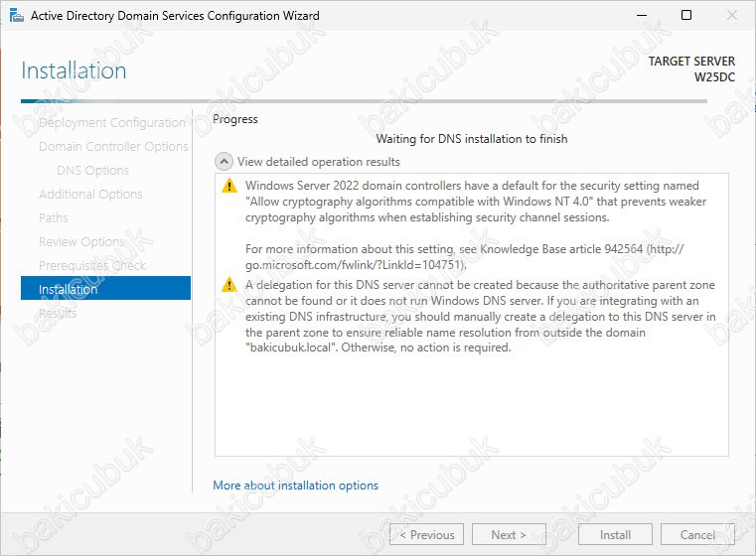The width and height of the screenshot is (756, 556).
Task: Click the wizard title bar app icon
Action: (17, 16)
